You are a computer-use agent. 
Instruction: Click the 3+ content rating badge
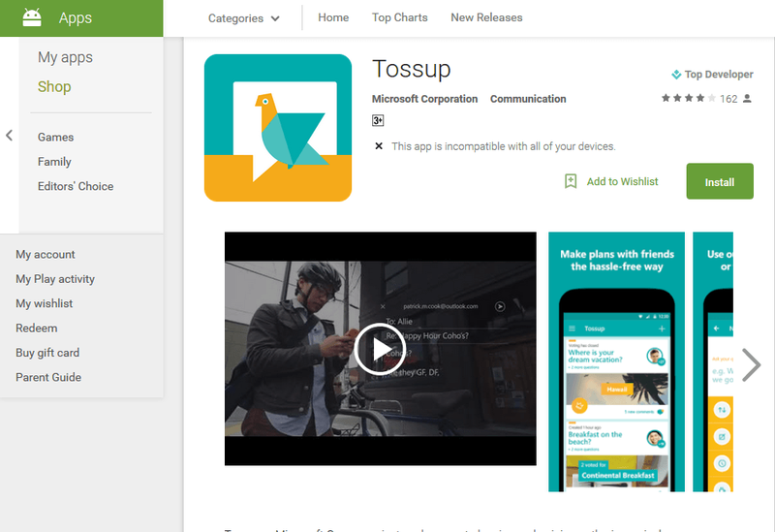click(x=378, y=120)
